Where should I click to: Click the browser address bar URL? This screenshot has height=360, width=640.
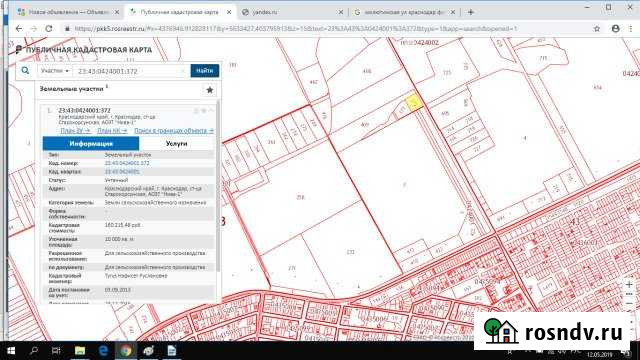point(296,29)
